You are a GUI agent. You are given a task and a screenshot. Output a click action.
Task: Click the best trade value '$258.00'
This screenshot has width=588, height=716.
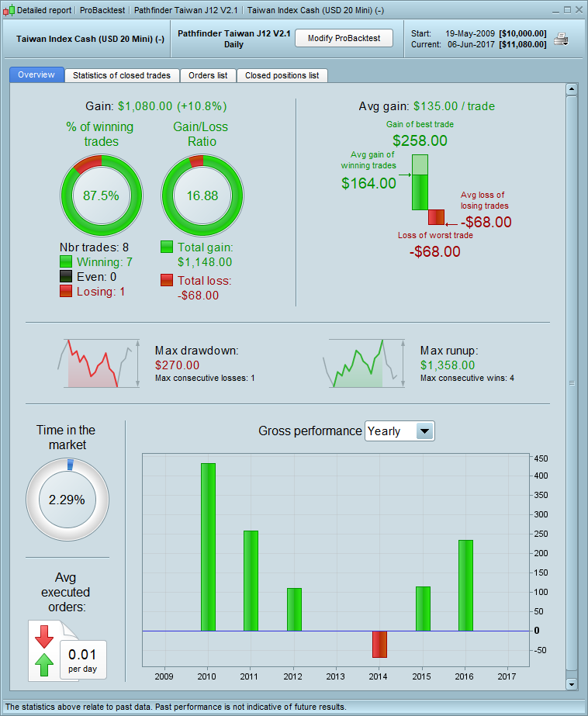pos(420,140)
